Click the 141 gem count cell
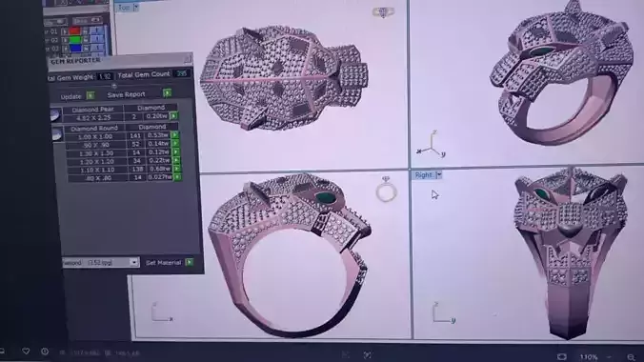This screenshot has width=644, height=362. 135,135
